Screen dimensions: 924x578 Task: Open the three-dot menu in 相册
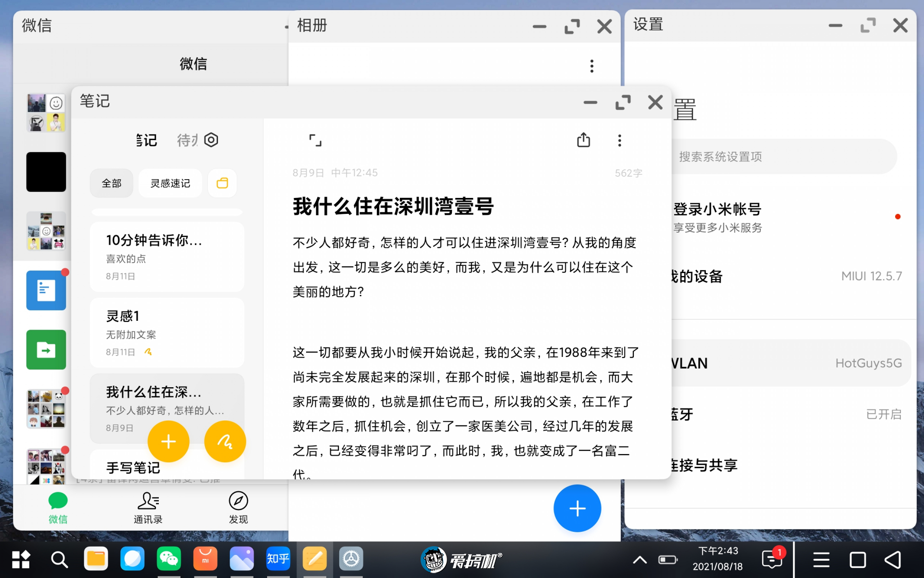[x=591, y=66]
